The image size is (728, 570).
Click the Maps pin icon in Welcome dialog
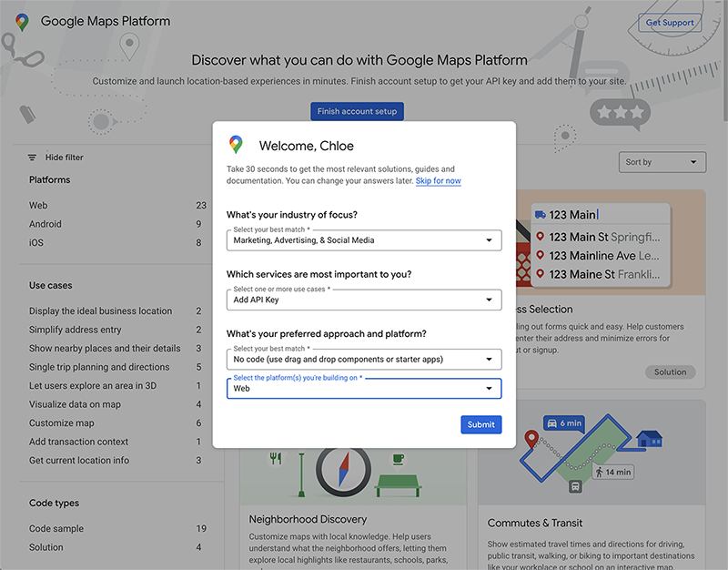pyautogui.click(x=236, y=145)
